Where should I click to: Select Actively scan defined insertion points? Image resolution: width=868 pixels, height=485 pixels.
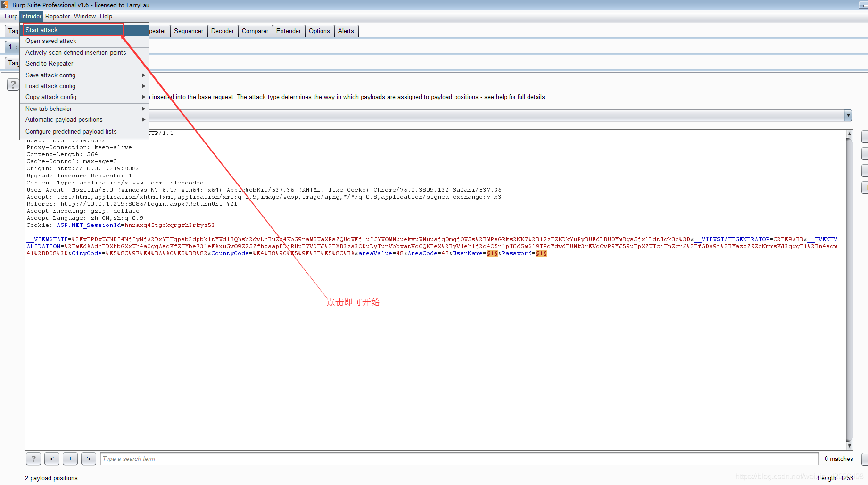tap(84, 52)
